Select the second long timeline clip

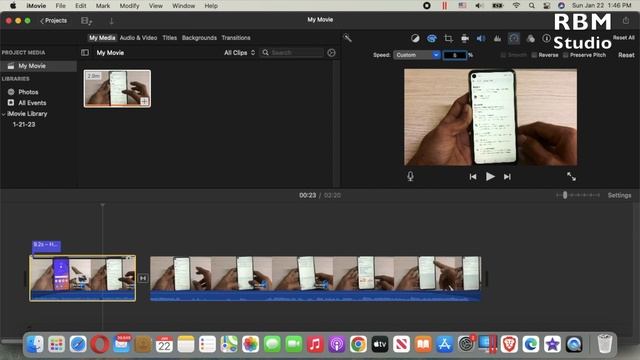(316, 278)
